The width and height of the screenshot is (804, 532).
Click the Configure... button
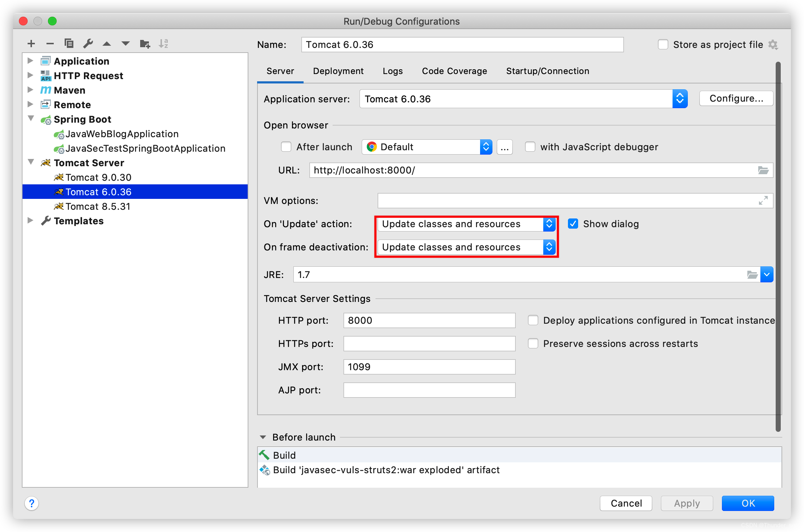tap(736, 98)
